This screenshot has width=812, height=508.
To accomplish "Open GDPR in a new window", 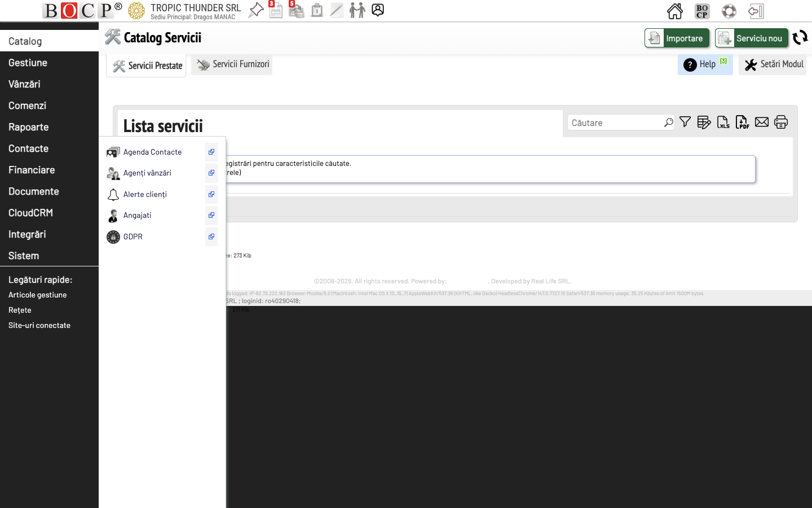I will [x=211, y=237].
